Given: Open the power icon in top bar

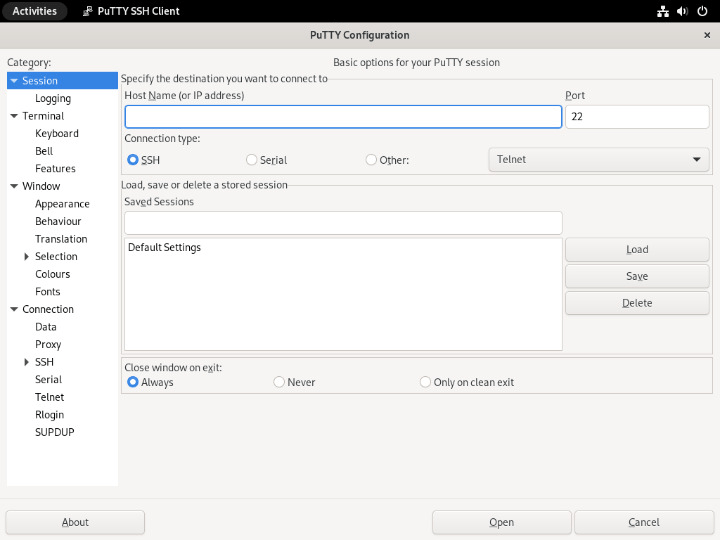Looking at the screenshot, I should pos(702,11).
